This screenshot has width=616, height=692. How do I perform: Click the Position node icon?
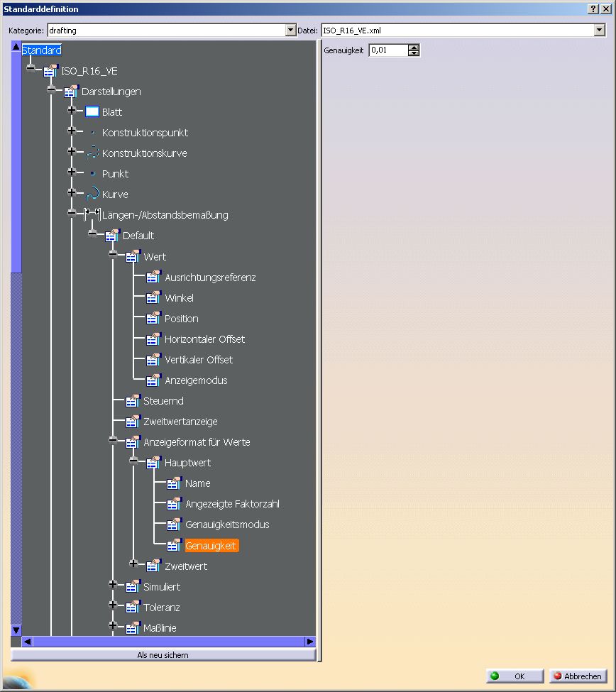coord(153,318)
